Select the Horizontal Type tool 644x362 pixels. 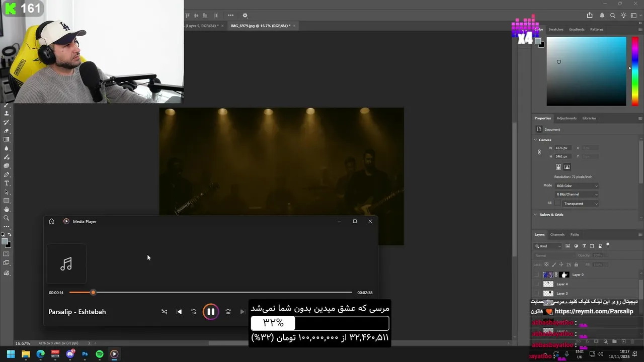[x=7, y=183]
